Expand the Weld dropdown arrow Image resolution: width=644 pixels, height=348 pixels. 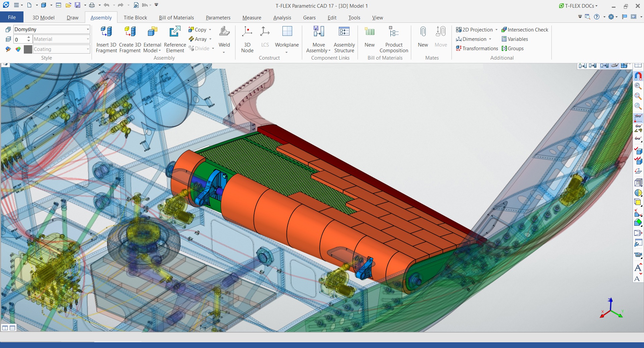point(224,52)
